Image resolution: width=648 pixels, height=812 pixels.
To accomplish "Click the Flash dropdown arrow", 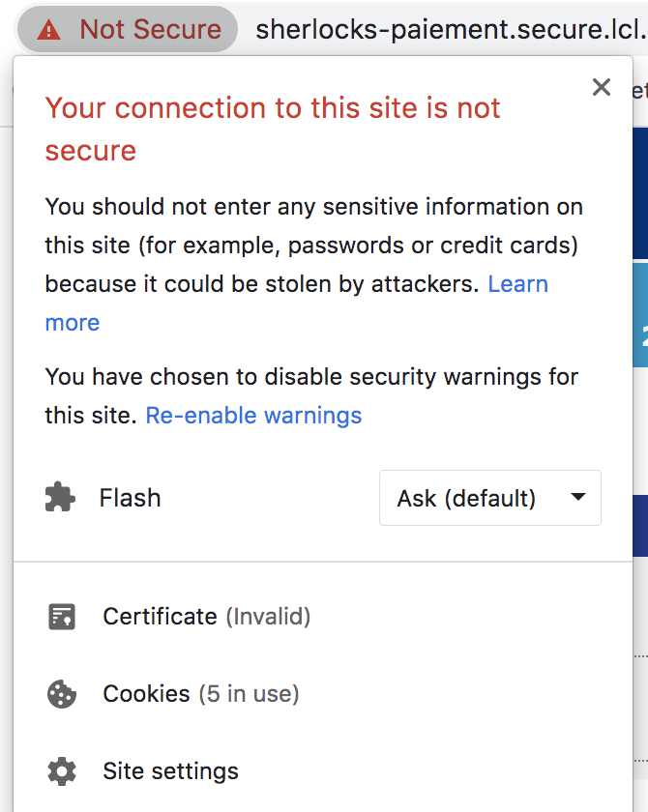I will click(577, 497).
